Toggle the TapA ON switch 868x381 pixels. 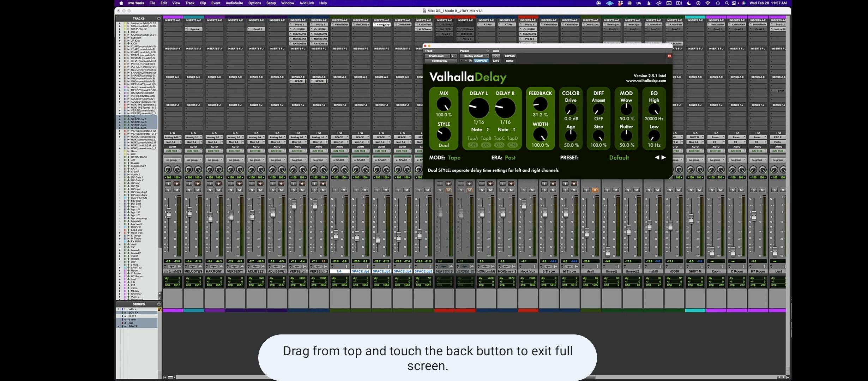click(x=473, y=145)
